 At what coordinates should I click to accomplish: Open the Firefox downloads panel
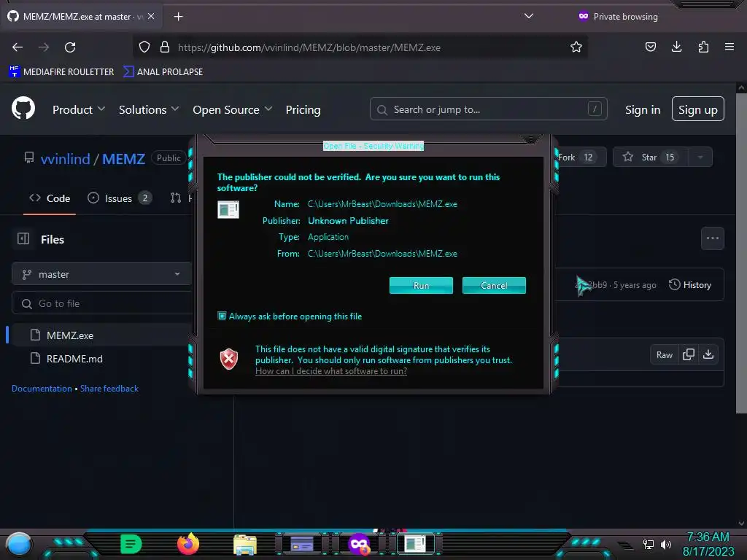(x=676, y=47)
